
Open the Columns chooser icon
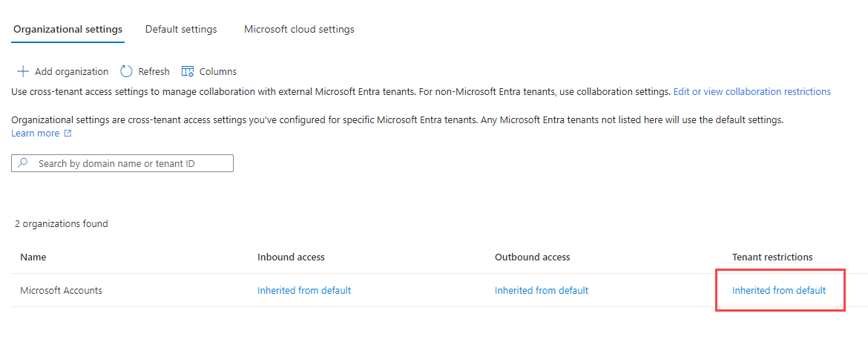187,71
